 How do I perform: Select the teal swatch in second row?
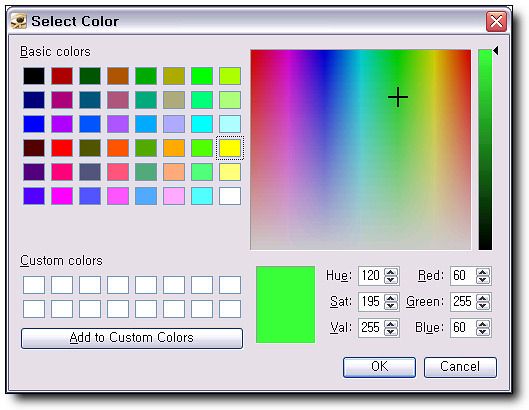point(90,100)
